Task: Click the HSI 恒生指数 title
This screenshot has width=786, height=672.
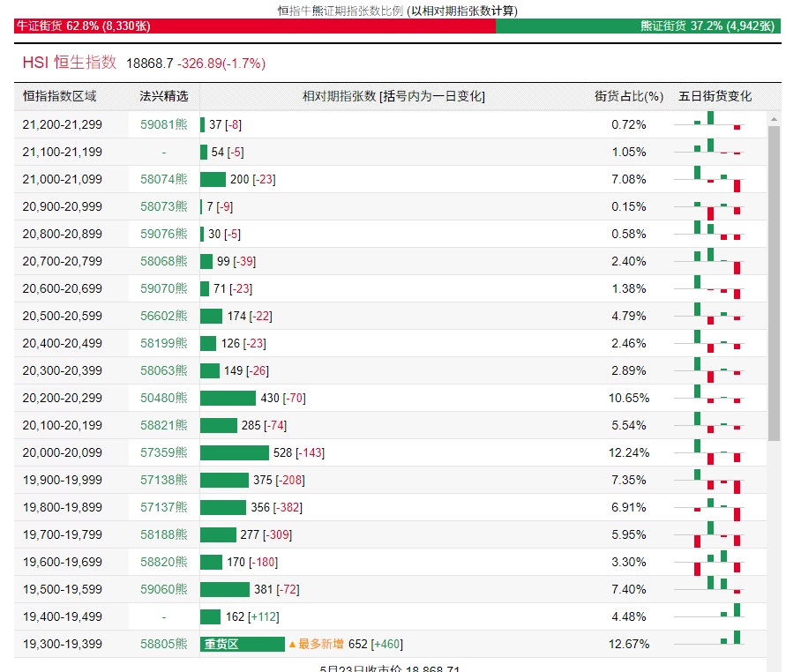Action: [70, 63]
